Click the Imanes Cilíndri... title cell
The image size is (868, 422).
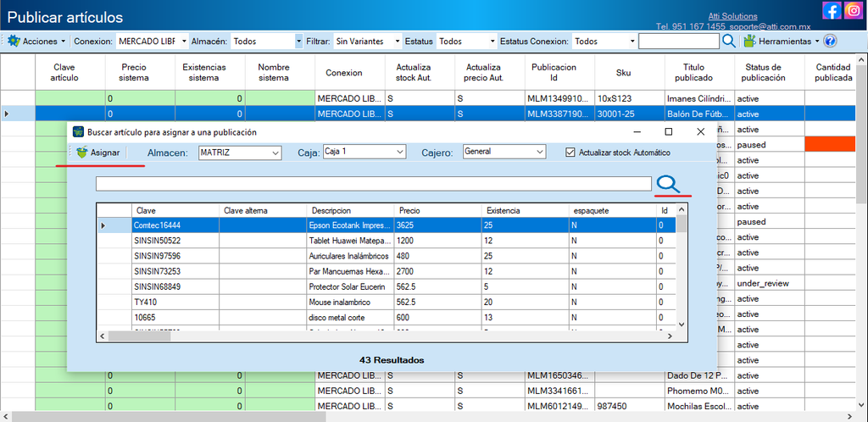[x=699, y=98]
